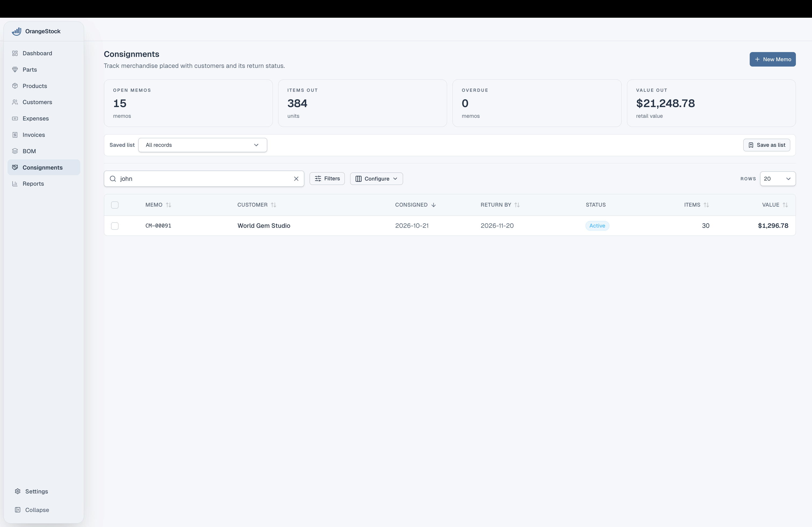Click the Customers people icon
812x527 pixels.
click(x=15, y=102)
